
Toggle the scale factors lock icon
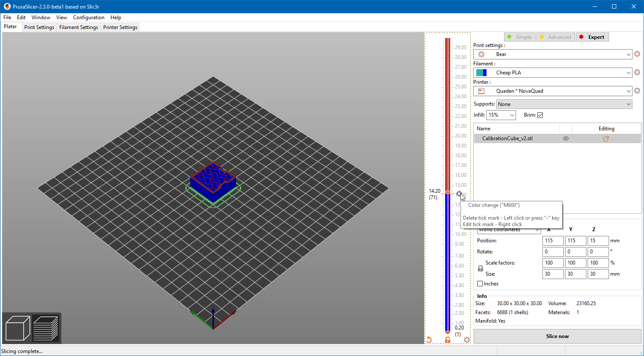coord(481,268)
